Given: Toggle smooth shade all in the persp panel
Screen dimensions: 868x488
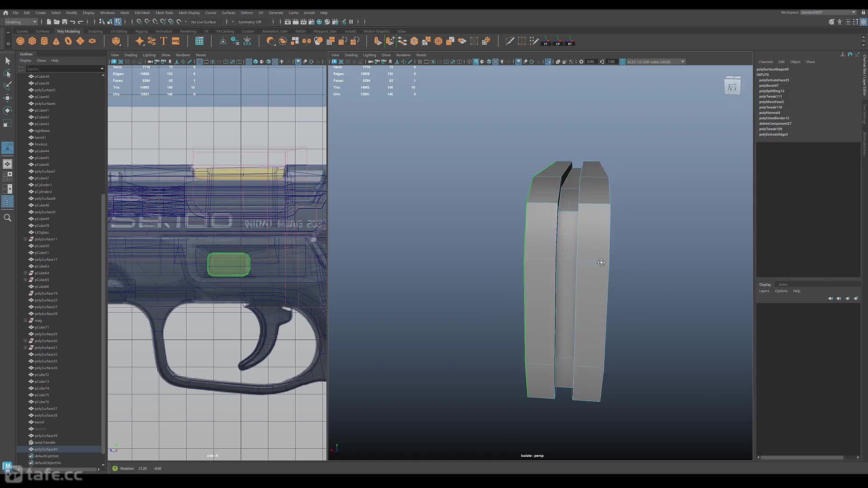Looking at the screenshot, I should pos(476,61).
